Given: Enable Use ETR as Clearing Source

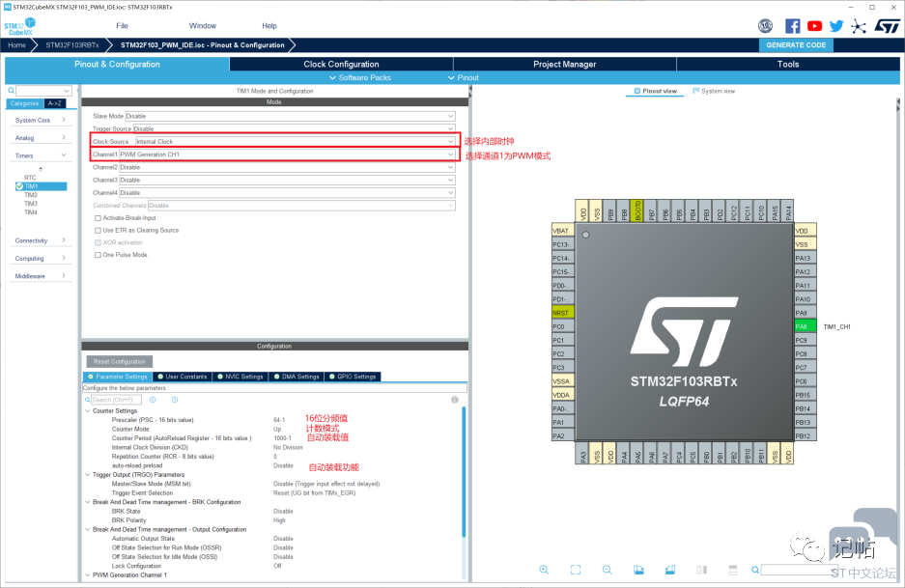Looking at the screenshot, I should [x=98, y=230].
